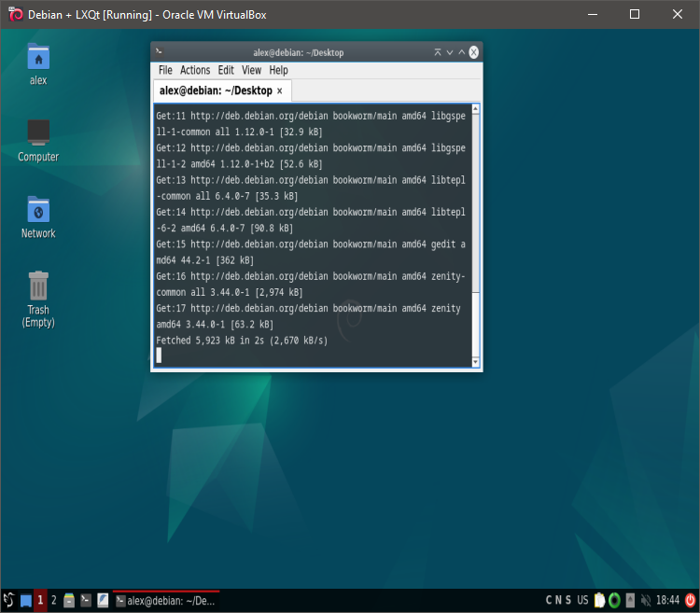Open the file manager quick launch icon
Viewport: 700px width, 613px height.
(69, 601)
